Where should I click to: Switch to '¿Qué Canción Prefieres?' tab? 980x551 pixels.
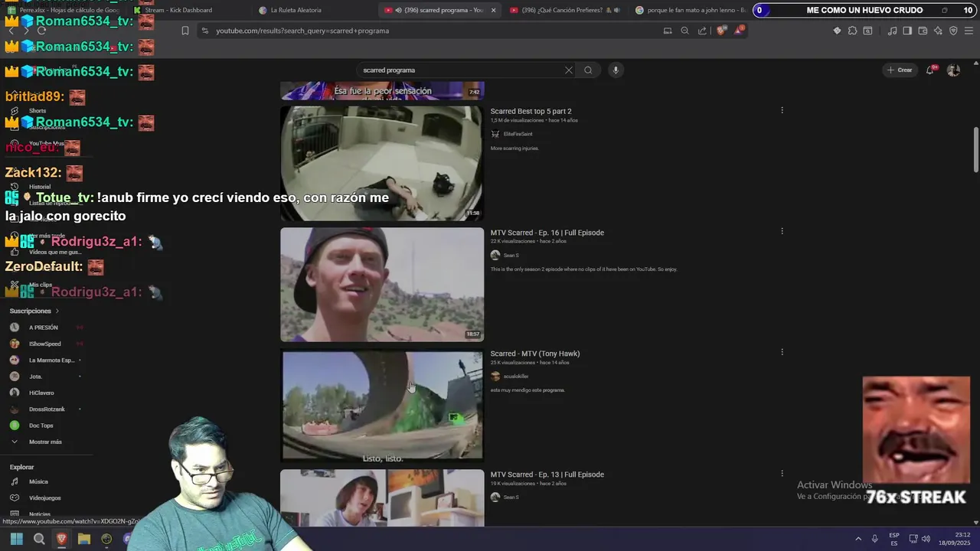coord(565,10)
